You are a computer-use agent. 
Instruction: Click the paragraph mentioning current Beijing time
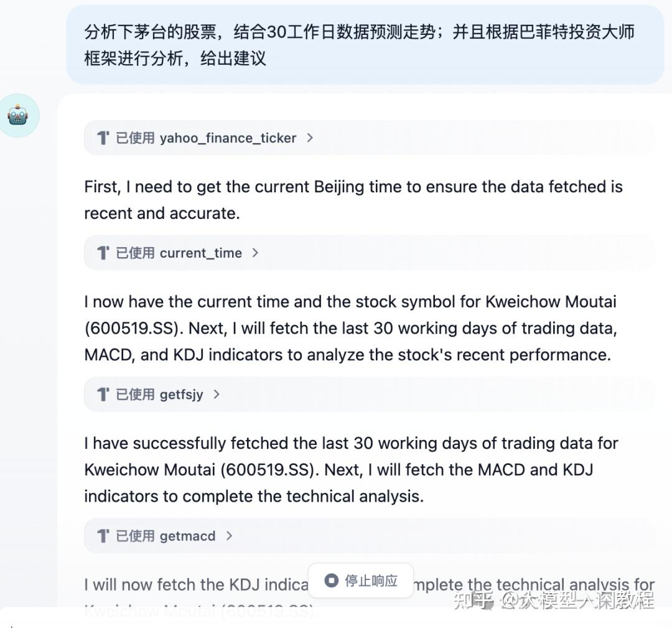(353, 200)
